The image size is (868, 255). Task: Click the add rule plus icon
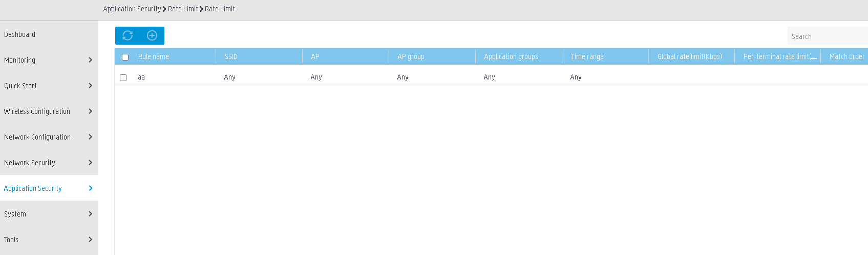[x=152, y=35]
